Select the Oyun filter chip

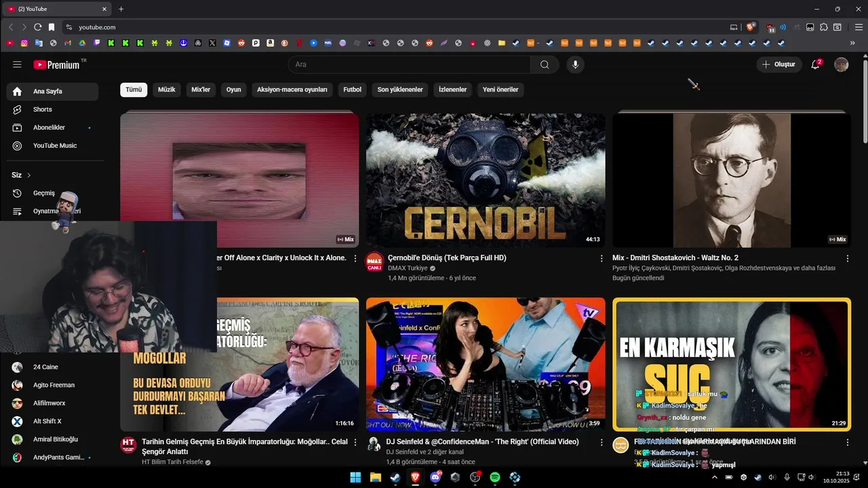pos(233,89)
